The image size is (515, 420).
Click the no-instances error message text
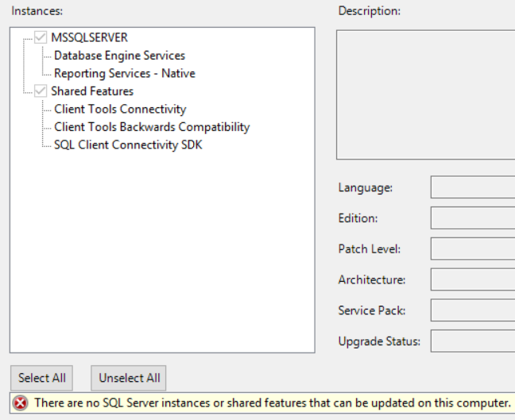tap(273, 403)
